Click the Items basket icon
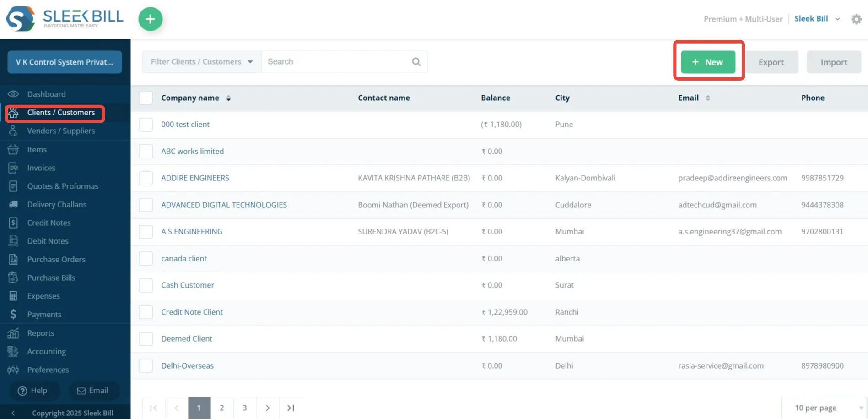This screenshot has width=868, height=419. tap(13, 149)
